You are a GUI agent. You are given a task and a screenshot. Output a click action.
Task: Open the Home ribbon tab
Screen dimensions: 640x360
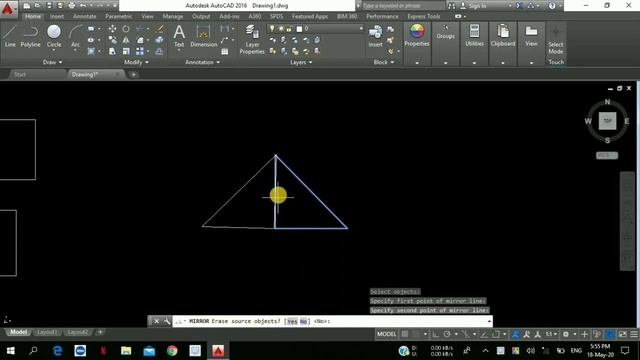(x=33, y=16)
